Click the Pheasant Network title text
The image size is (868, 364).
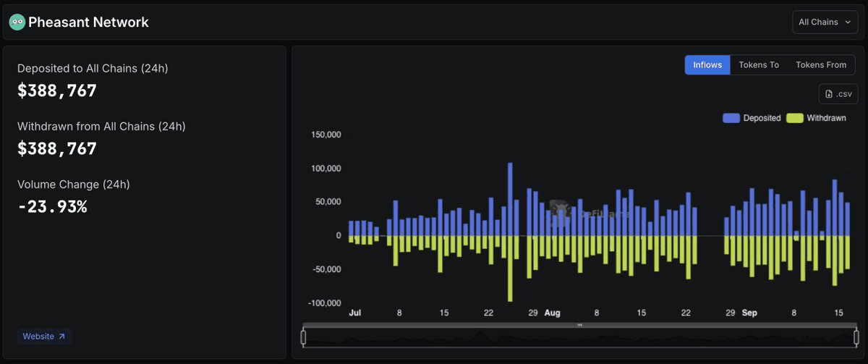(x=88, y=22)
